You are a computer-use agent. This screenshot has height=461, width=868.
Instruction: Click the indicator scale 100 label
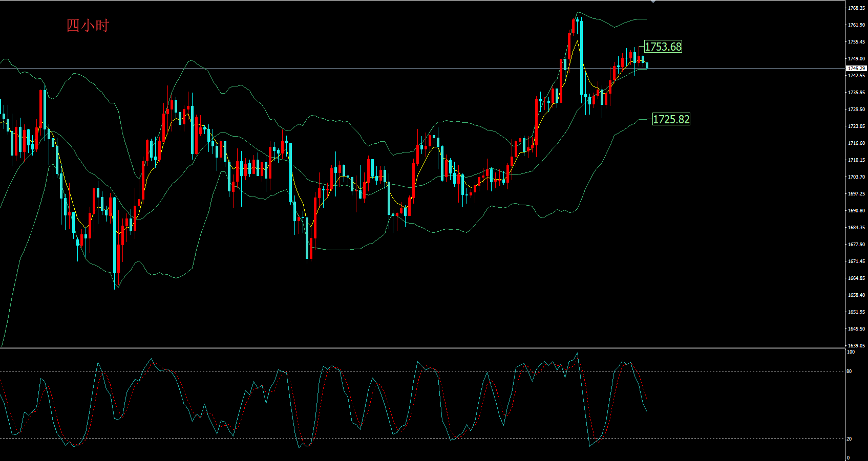851,352
